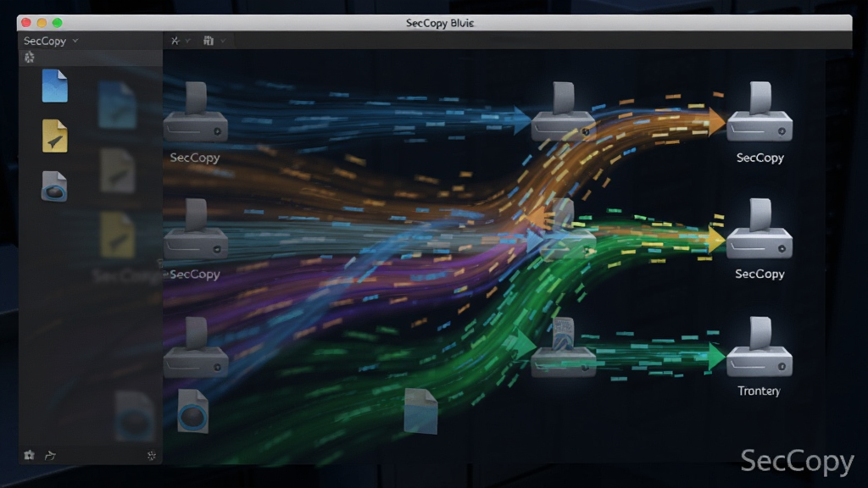Image resolution: width=868 pixels, height=488 pixels.
Task: Select the crisp blue document in the sidebar
Action: point(55,86)
